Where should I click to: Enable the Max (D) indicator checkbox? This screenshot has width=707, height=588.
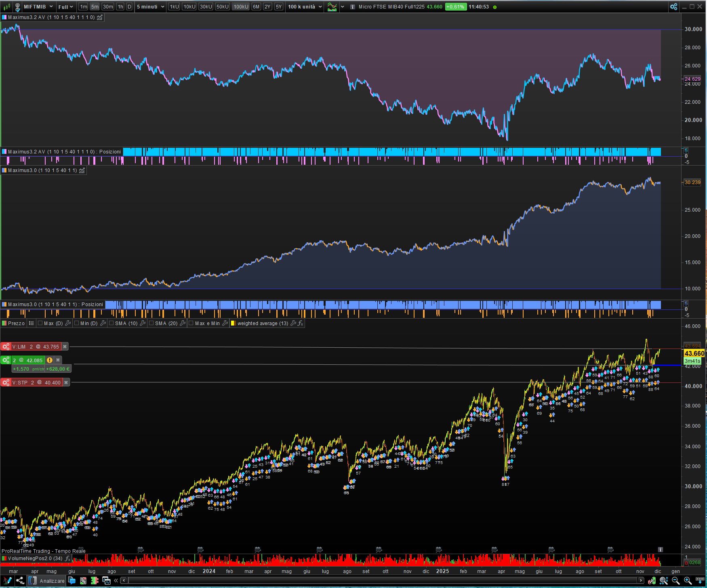click(40, 323)
